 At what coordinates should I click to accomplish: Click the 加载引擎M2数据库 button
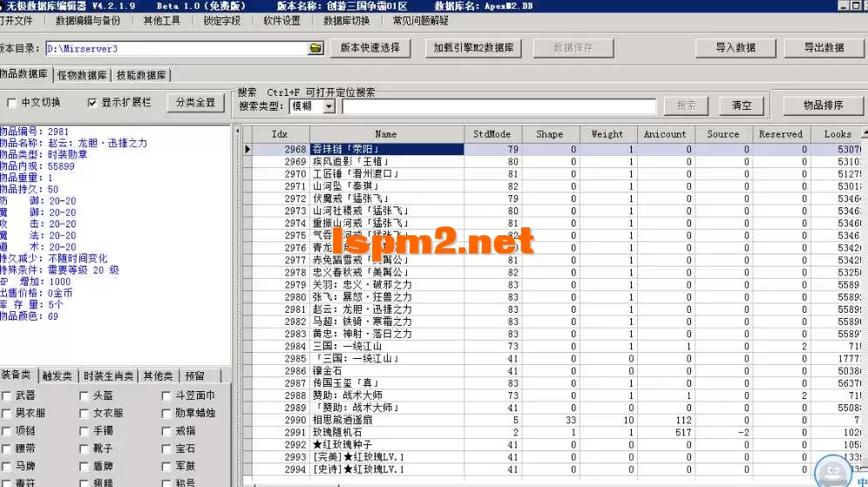(473, 48)
